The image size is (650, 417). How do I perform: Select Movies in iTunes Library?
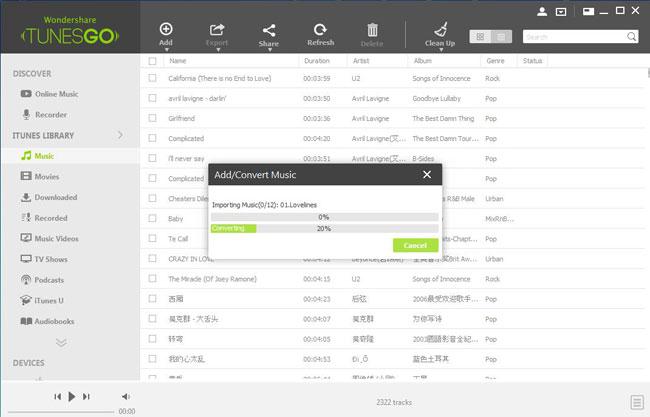[x=40, y=177]
